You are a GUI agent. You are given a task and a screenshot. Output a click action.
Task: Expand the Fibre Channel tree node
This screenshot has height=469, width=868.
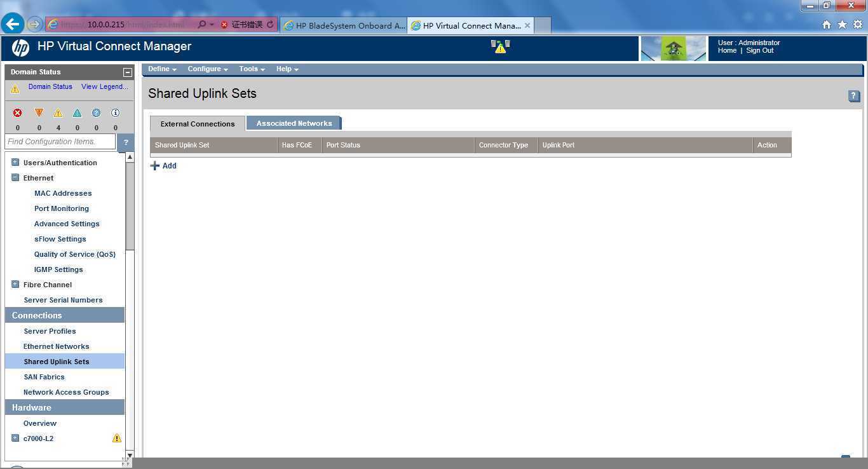15,284
